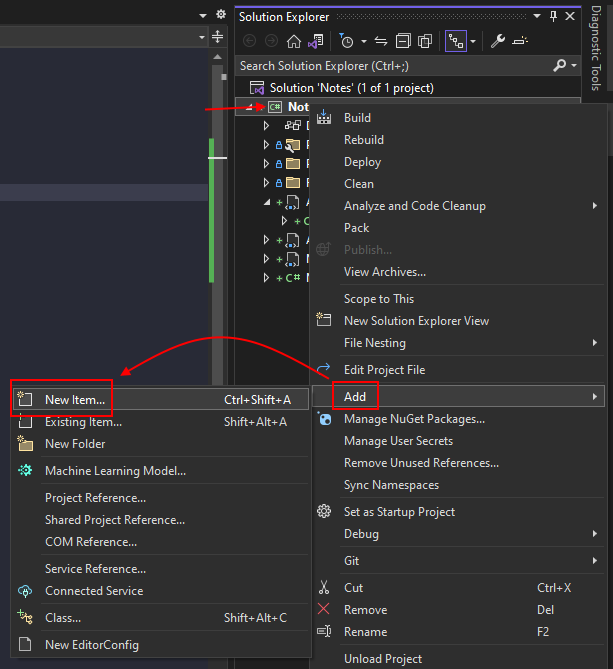
Task: Choose Existing Item... in Add submenu
Action: 161,422
